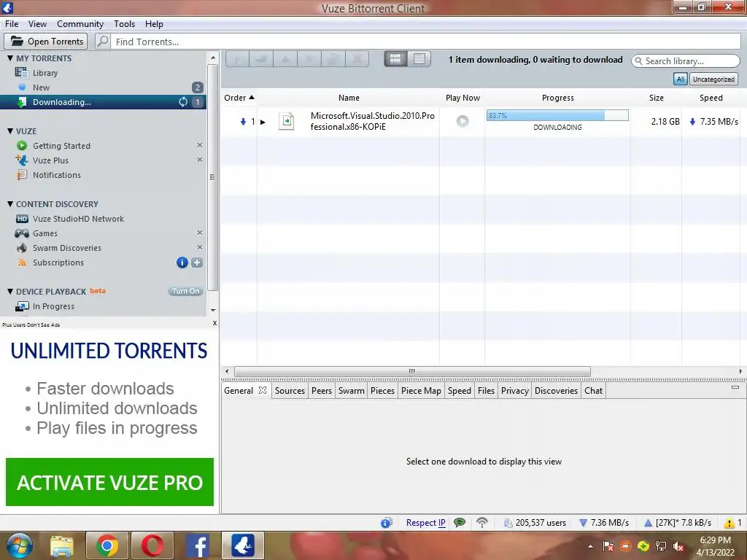This screenshot has height=560, width=747.
Task: Turn On device playback toggle
Action: (x=185, y=291)
